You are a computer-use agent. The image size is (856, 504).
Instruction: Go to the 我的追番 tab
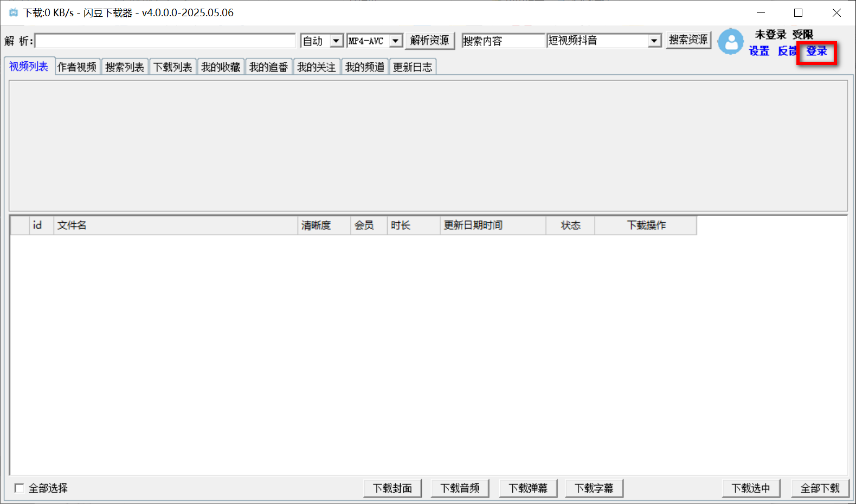click(268, 67)
